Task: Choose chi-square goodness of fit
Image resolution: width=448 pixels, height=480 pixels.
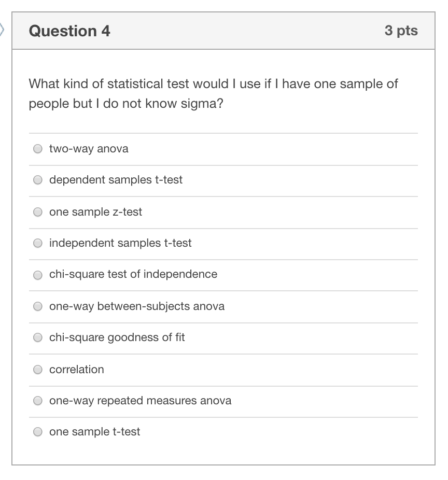Action: [x=37, y=337]
